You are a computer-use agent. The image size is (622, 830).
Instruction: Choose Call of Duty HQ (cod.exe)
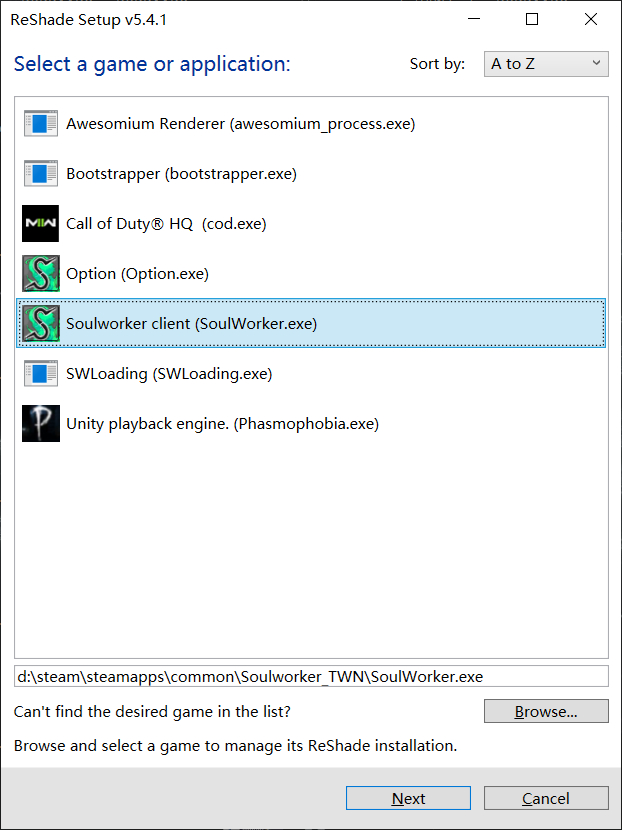coord(166,224)
